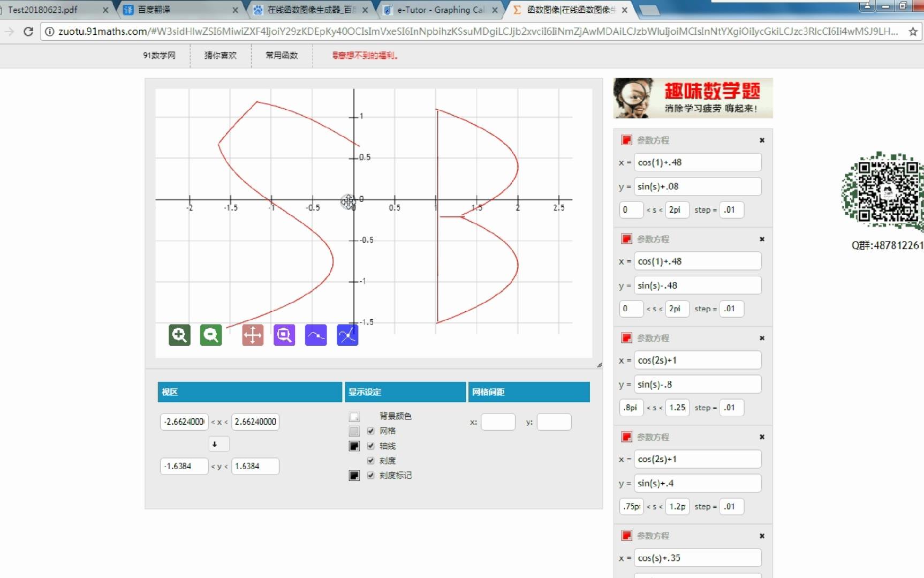924x578 pixels.
Task: Delete the parametric equation with y = sin(s)-.48
Action: point(762,239)
